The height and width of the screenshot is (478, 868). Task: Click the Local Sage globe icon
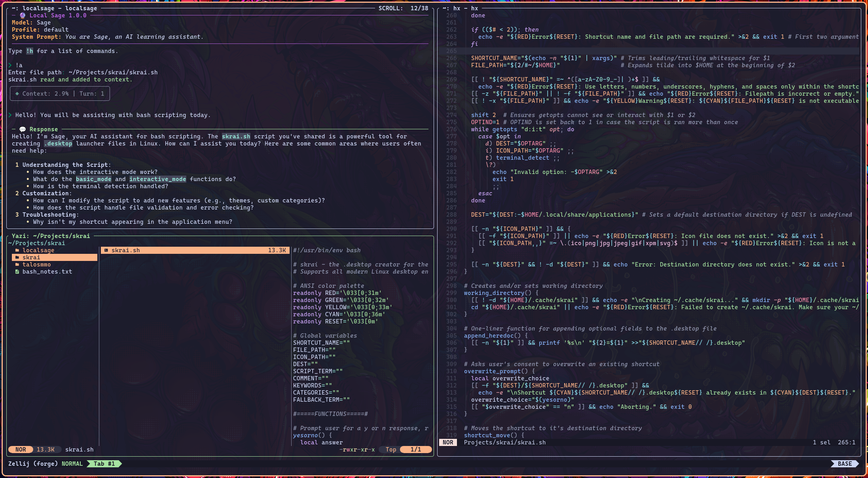pyautogui.click(x=22, y=15)
